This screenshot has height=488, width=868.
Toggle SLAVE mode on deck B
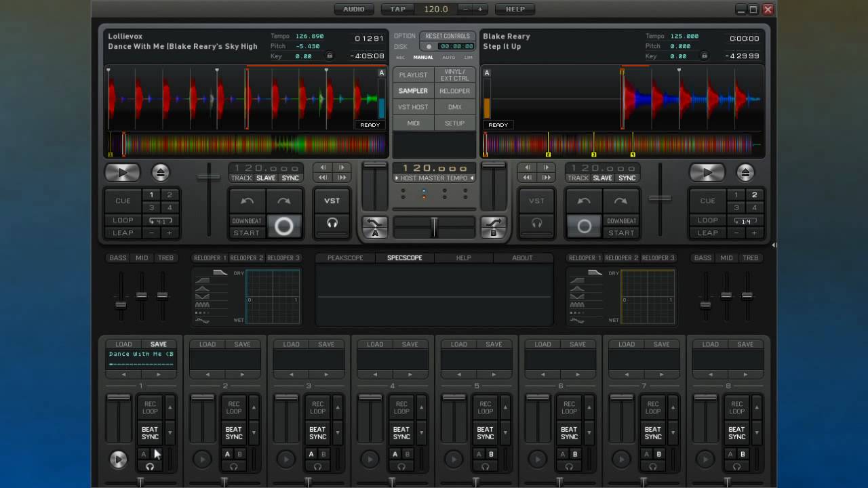(602, 178)
